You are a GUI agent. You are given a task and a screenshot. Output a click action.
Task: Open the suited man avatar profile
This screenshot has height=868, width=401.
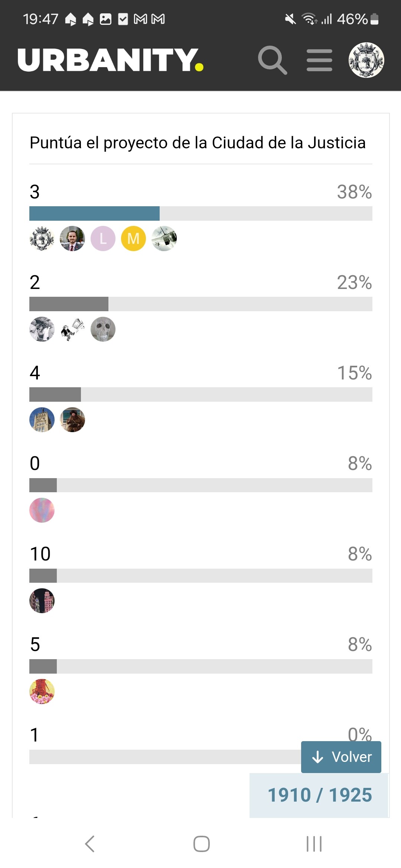(72, 239)
